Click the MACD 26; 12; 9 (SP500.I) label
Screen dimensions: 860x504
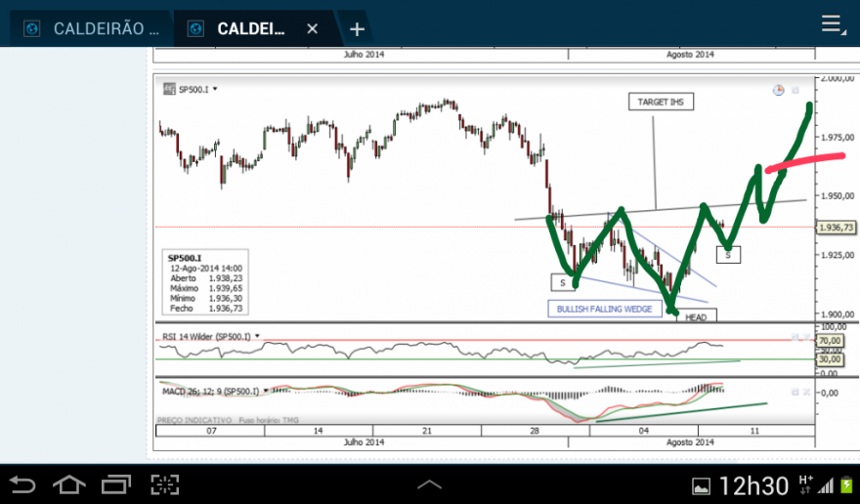[211, 391]
